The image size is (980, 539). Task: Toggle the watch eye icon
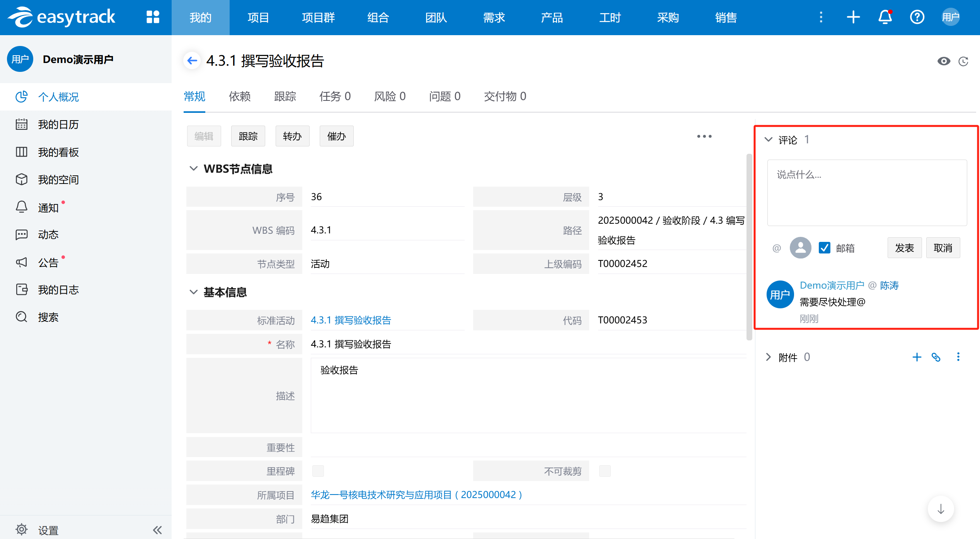(944, 61)
